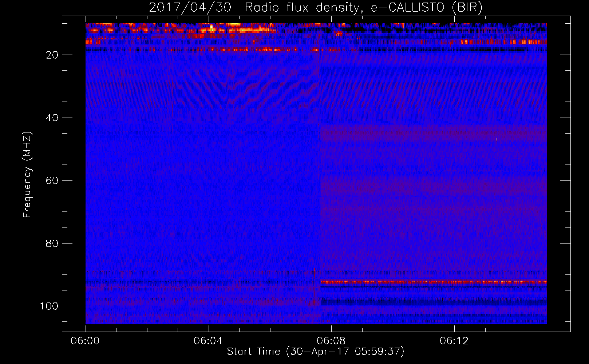The width and height of the screenshot is (589, 364).
Task: Click the 'Start Time (30-Apr-17 05:59:37)' label
Action: coord(316,352)
